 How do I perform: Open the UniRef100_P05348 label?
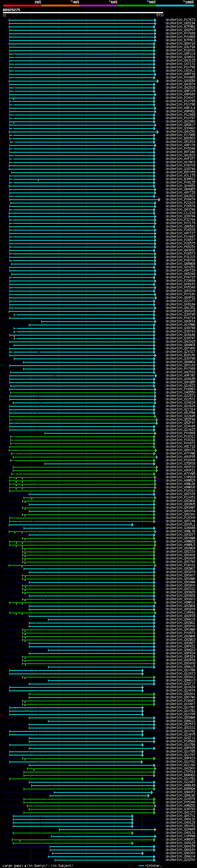(180, 802)
